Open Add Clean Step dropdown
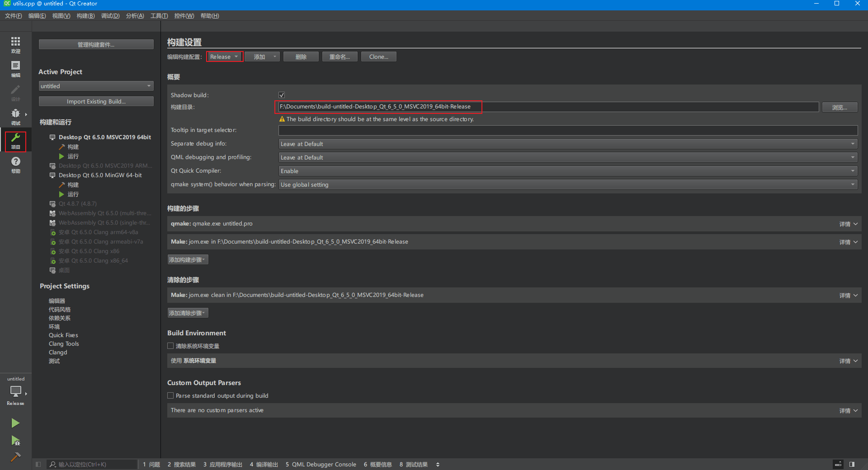This screenshot has height=470, width=868. point(188,313)
